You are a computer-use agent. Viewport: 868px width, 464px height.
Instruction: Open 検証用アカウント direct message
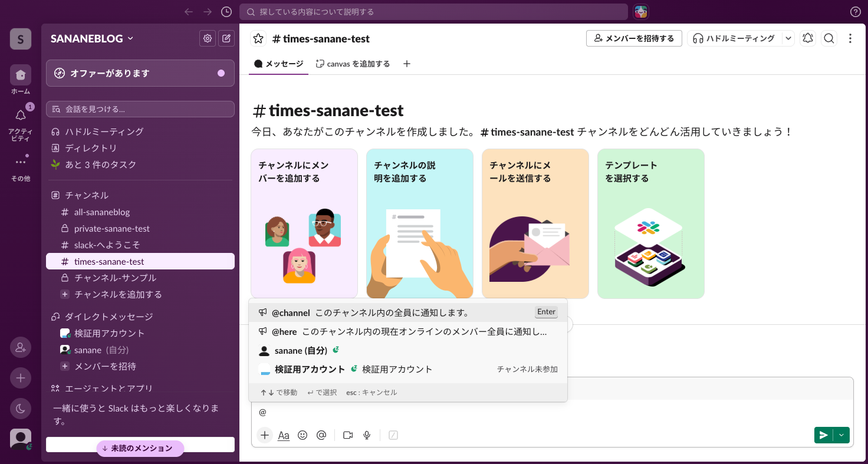click(140, 333)
